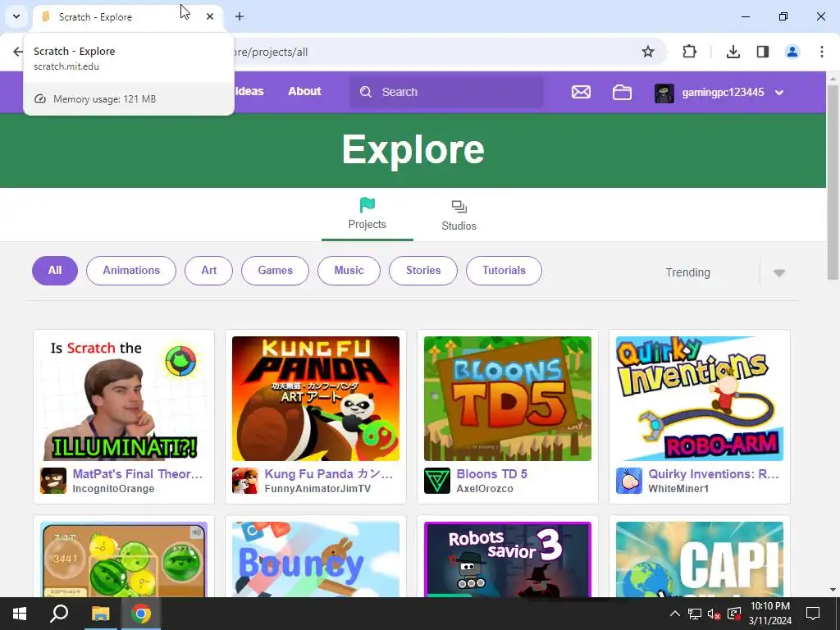Image resolution: width=840 pixels, height=630 pixels.
Task: Click the Trending dropdown arrow
Action: point(779,272)
